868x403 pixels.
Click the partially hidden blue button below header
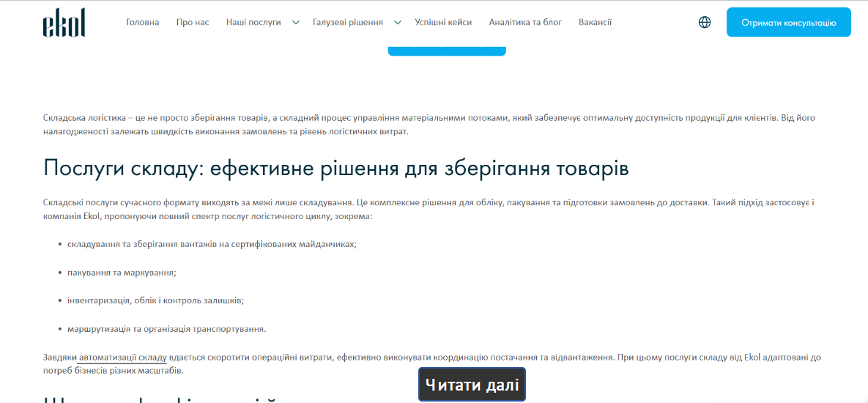tap(447, 51)
